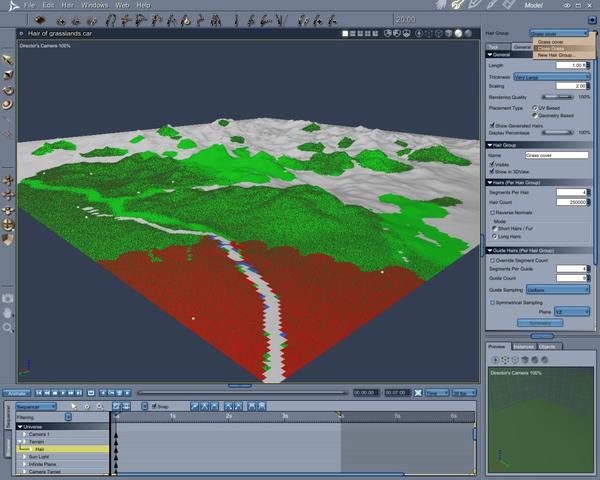Expand the Camera 1 tree node
The height and width of the screenshot is (480, 600).
24,434
